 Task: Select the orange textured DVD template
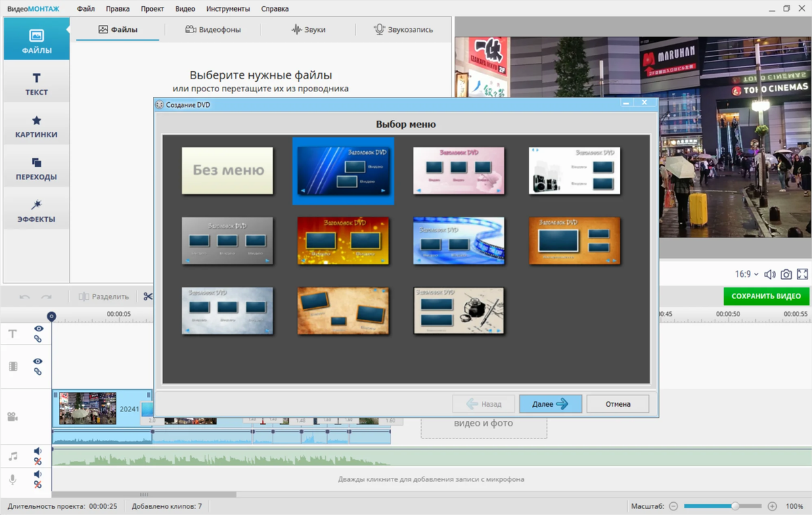click(x=574, y=241)
